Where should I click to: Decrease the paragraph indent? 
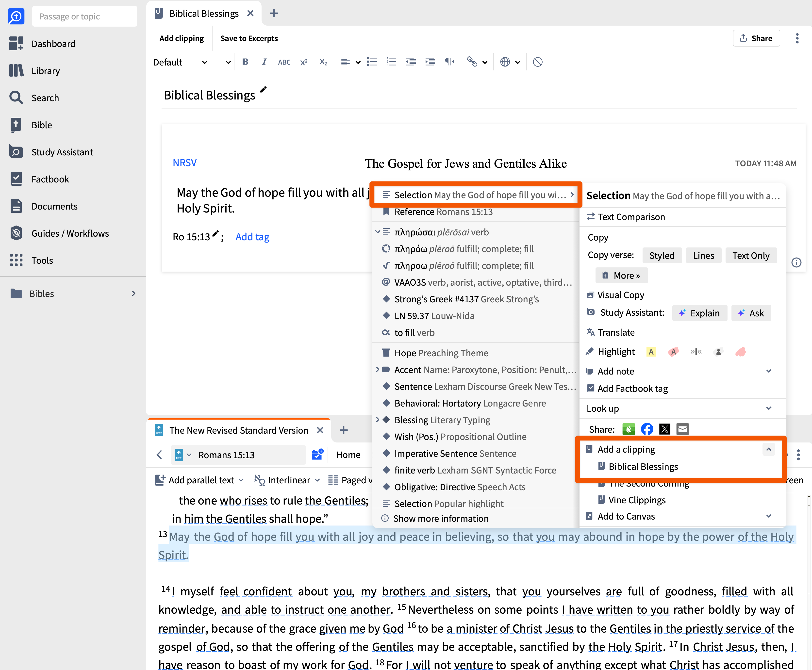411,62
